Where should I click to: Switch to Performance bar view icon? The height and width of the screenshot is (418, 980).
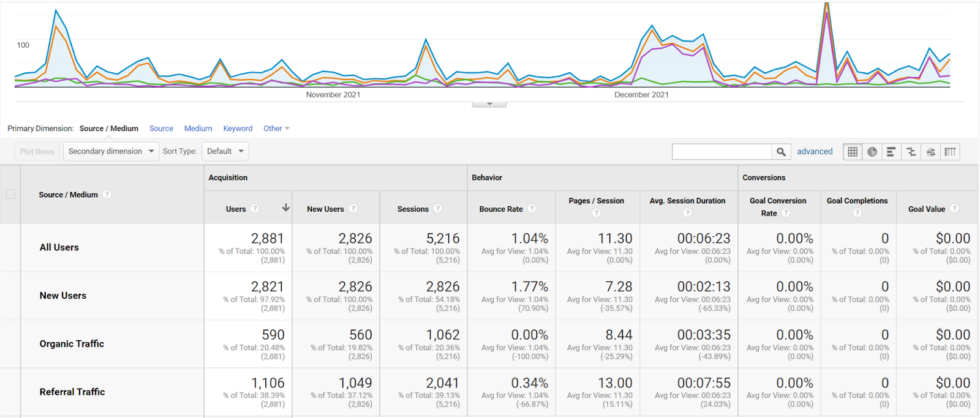[891, 152]
